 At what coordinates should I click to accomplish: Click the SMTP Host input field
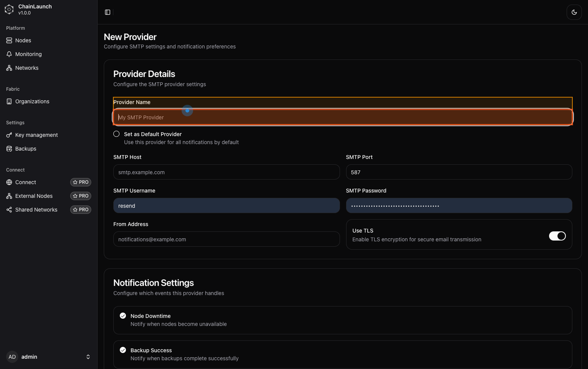[x=226, y=172]
